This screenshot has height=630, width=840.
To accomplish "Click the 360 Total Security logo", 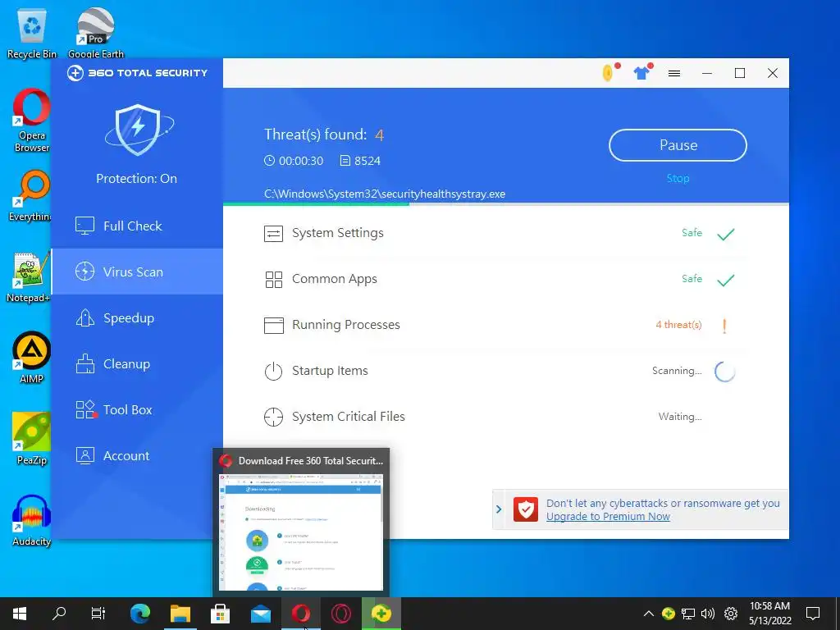I will tap(137, 73).
